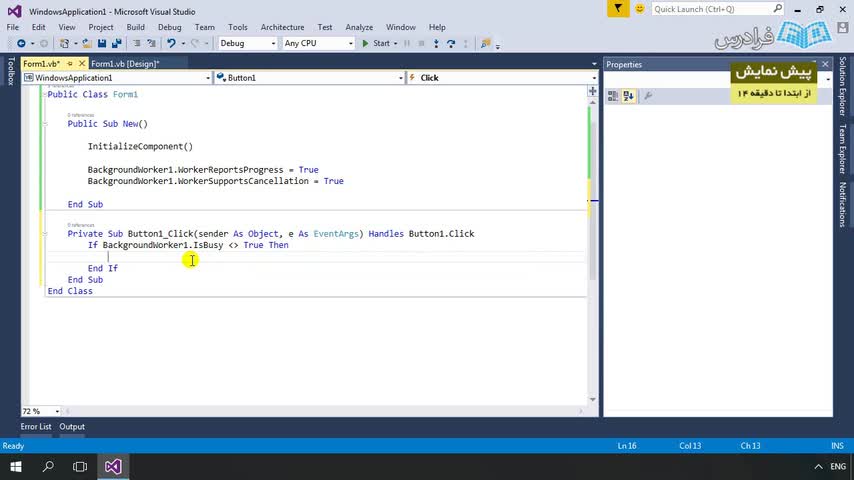
Task: Open the Architecture menu
Action: click(x=282, y=27)
